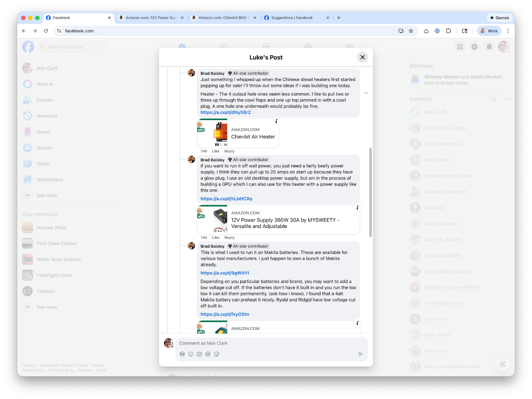The height and width of the screenshot is (399, 532).
Task: Insert a GIF using the GIF icon
Action: (208, 354)
